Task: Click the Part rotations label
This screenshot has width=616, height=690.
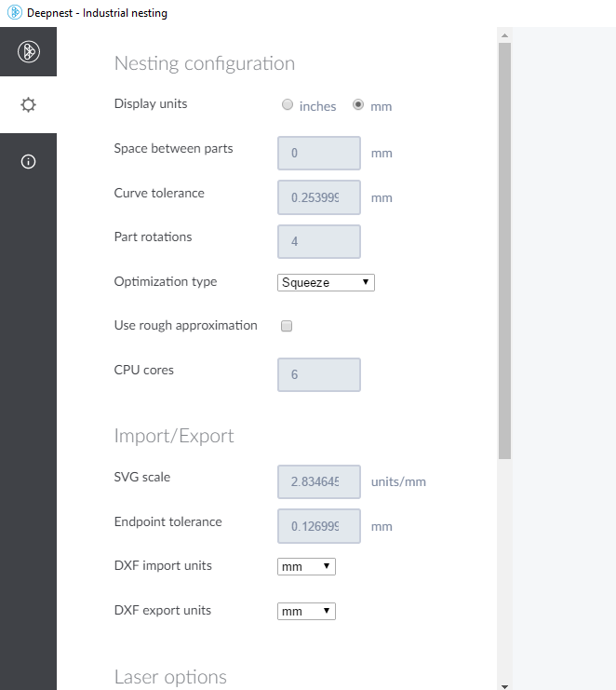Action: pyautogui.click(x=153, y=237)
